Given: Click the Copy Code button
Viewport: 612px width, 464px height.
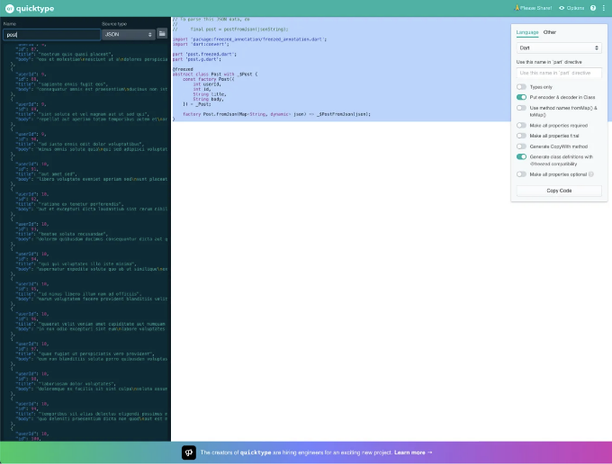Looking at the screenshot, I should 559,191.
